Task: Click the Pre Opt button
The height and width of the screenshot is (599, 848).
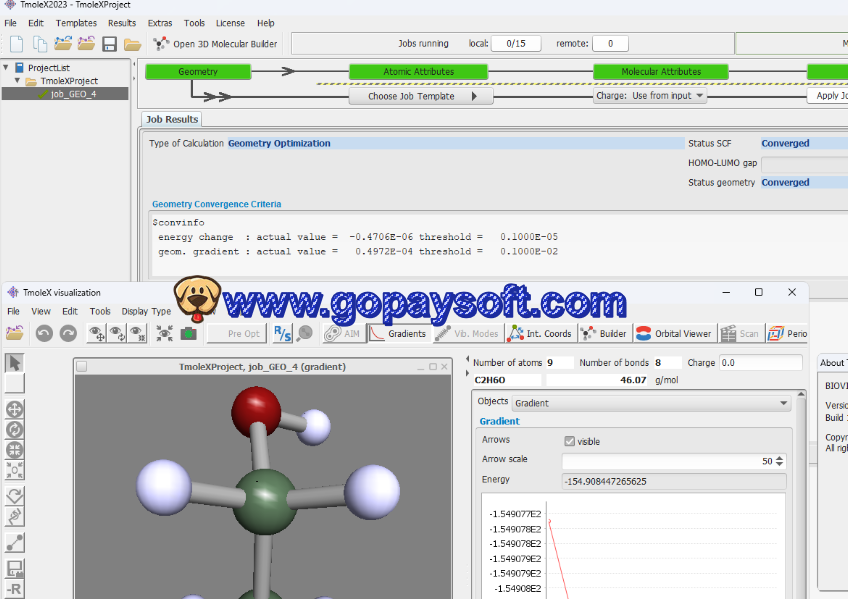Action: pyautogui.click(x=237, y=334)
